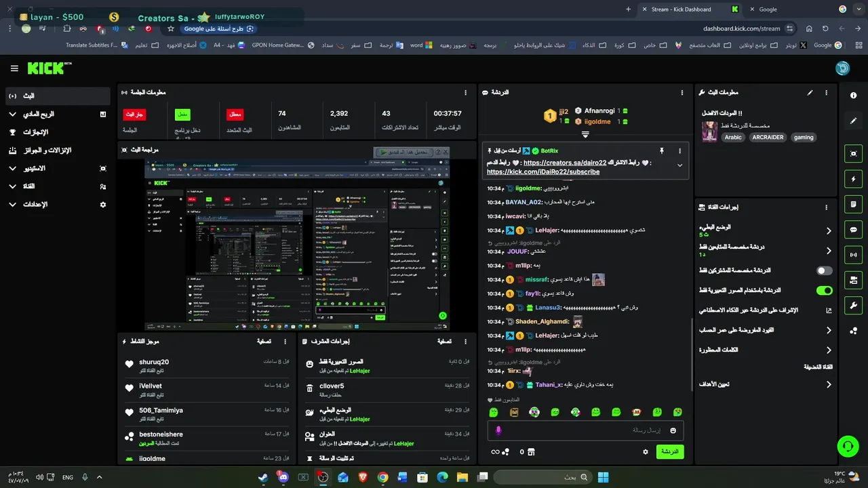Open chat settings gear icon
Screen dimensions: 868x488
click(x=646, y=451)
